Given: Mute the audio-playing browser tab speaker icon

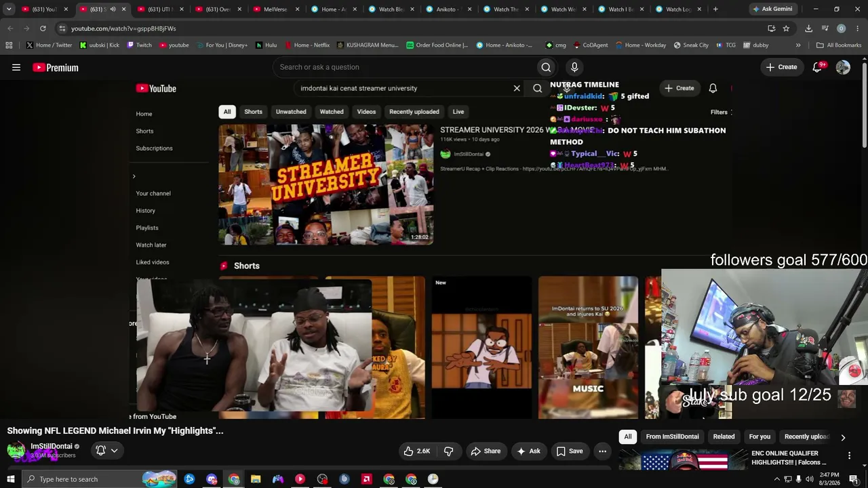Looking at the screenshot, I should (x=113, y=9).
